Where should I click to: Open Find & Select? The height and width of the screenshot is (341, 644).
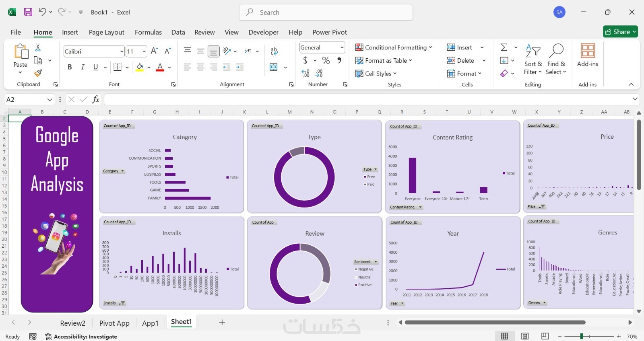[x=556, y=60]
